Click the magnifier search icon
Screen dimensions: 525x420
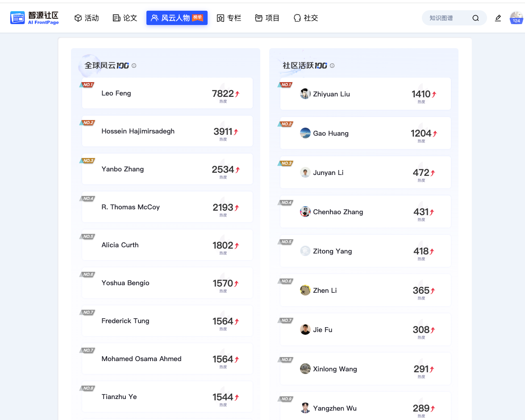(475, 18)
